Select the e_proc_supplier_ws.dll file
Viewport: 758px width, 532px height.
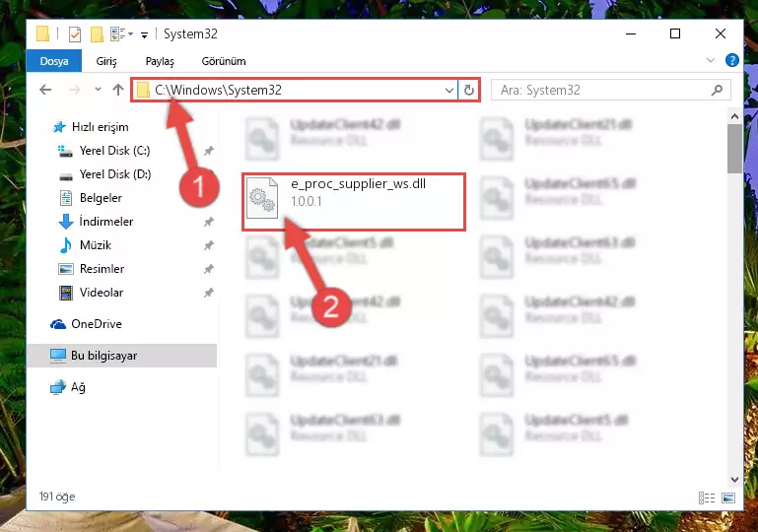coord(354,202)
